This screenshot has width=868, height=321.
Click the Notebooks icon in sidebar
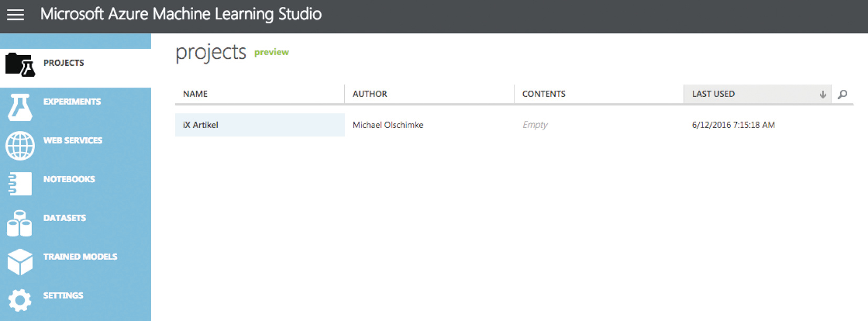pos(20,184)
